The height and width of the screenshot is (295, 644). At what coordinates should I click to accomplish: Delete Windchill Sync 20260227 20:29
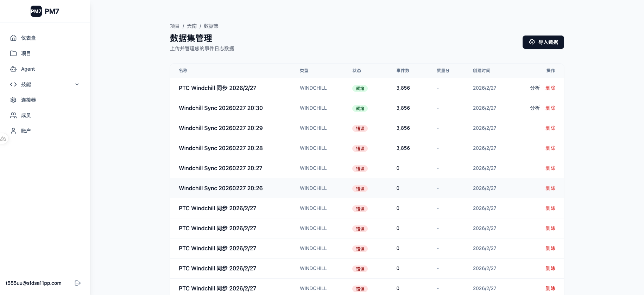(550, 128)
